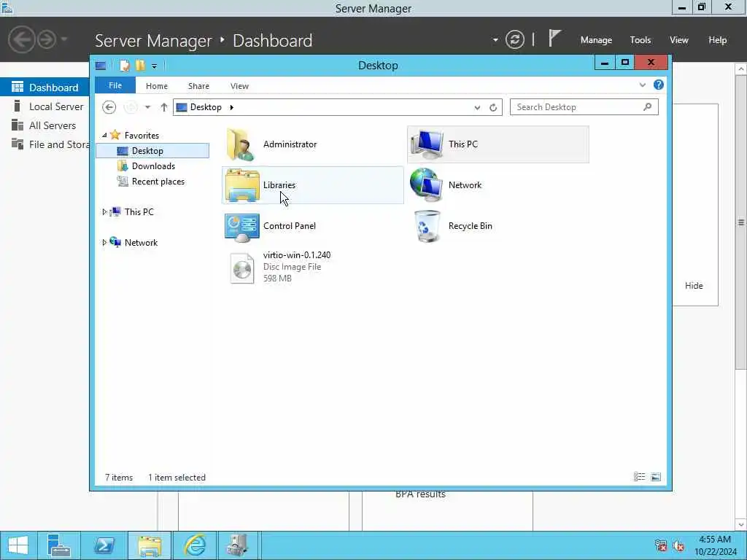Click the New folder quick access icon
Image resolution: width=747 pixels, height=560 pixels.
[x=140, y=65]
